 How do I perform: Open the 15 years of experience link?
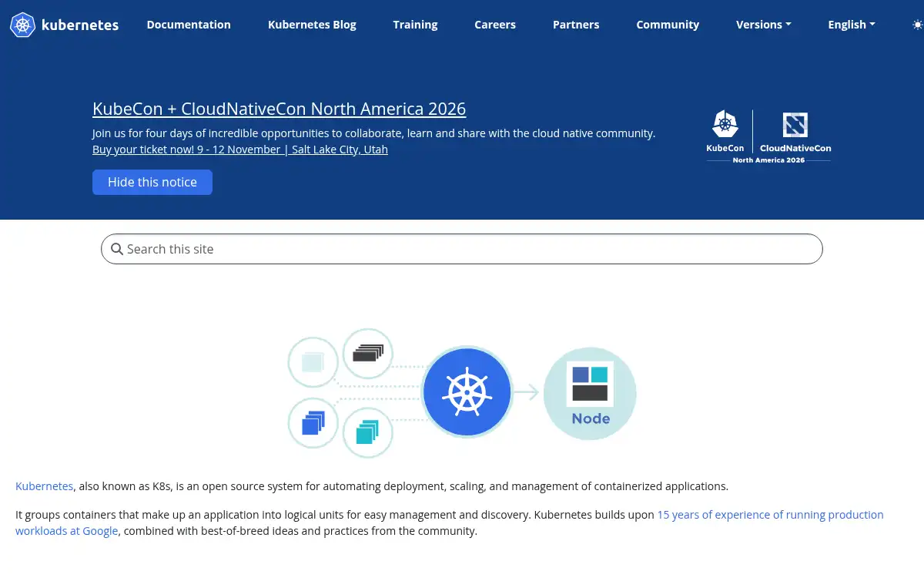[x=450, y=523]
